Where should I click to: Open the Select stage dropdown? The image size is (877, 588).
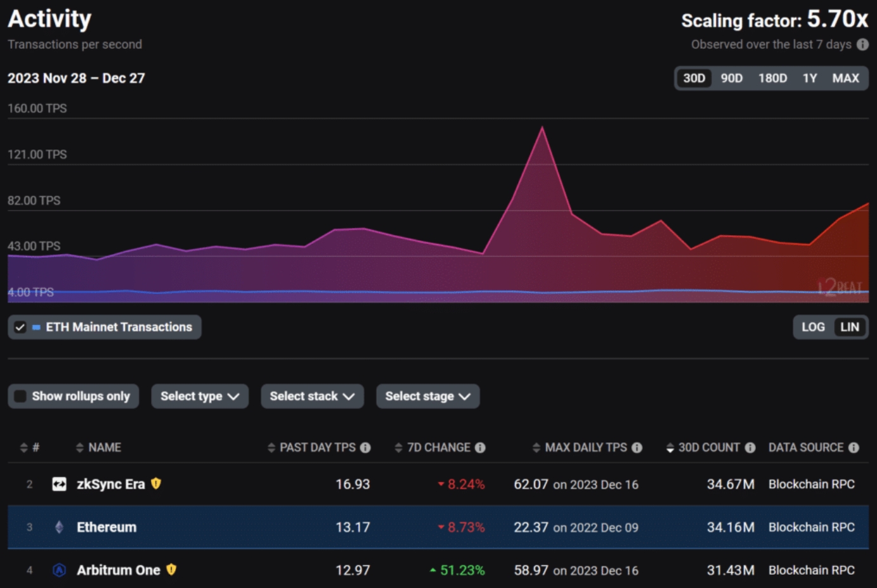(x=428, y=396)
